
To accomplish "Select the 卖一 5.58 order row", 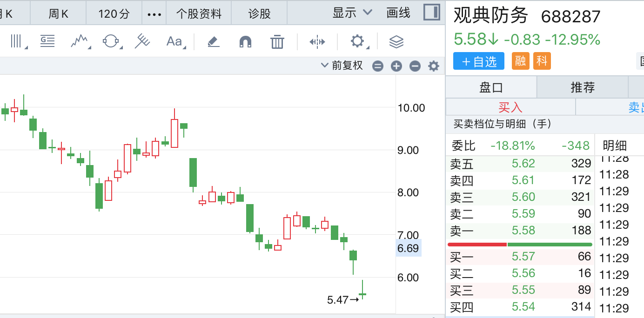I will point(520,231).
